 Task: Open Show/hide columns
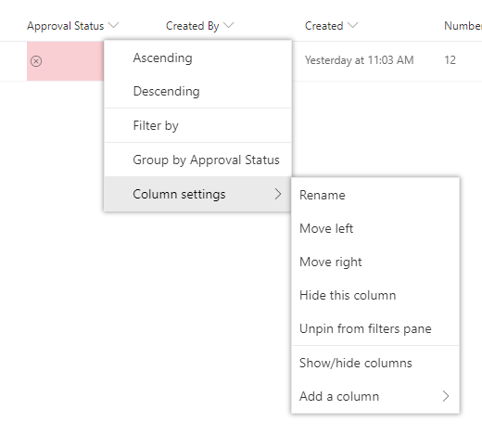[x=375, y=363]
